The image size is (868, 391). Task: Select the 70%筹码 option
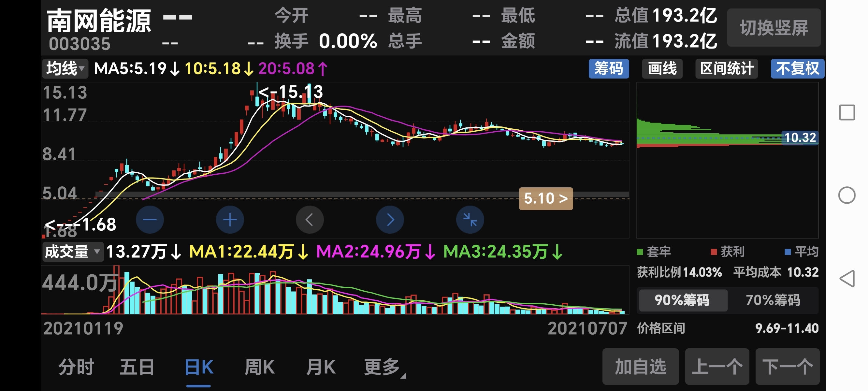click(773, 300)
